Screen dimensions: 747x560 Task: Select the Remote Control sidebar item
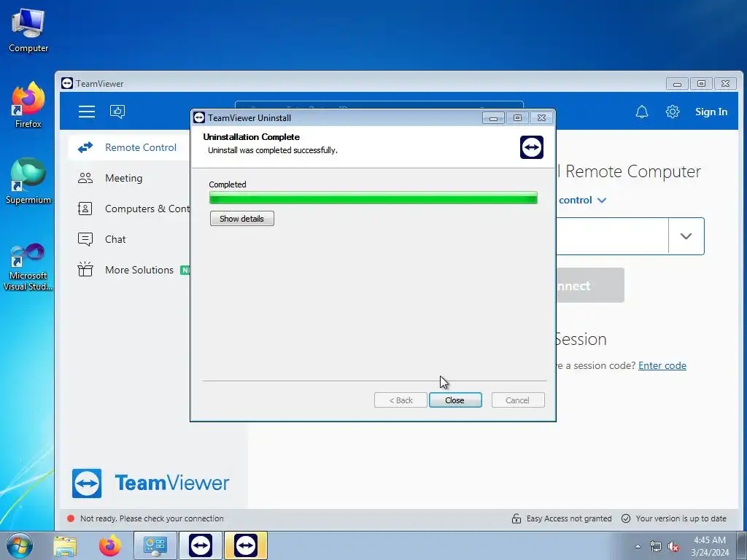129,147
